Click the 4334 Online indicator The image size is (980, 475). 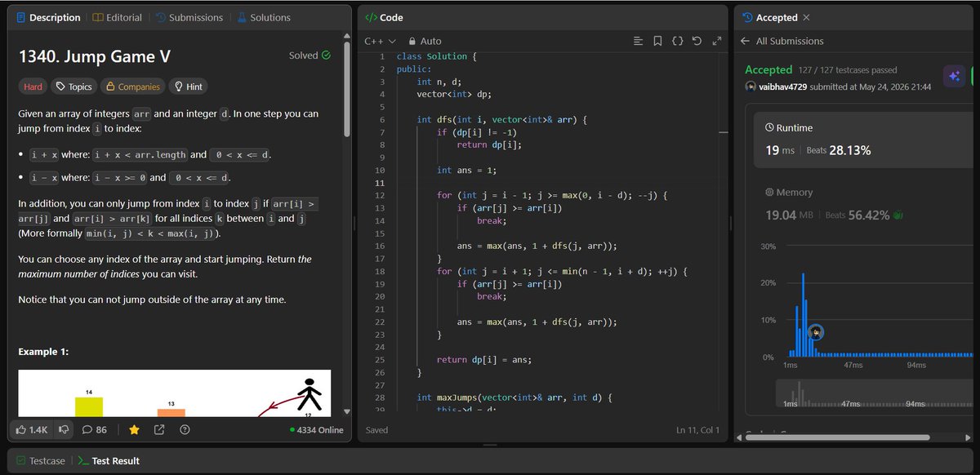tap(316, 430)
